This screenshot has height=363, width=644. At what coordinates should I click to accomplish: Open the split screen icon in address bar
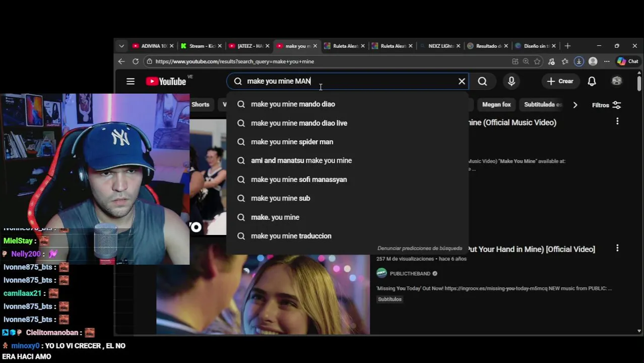(x=515, y=62)
